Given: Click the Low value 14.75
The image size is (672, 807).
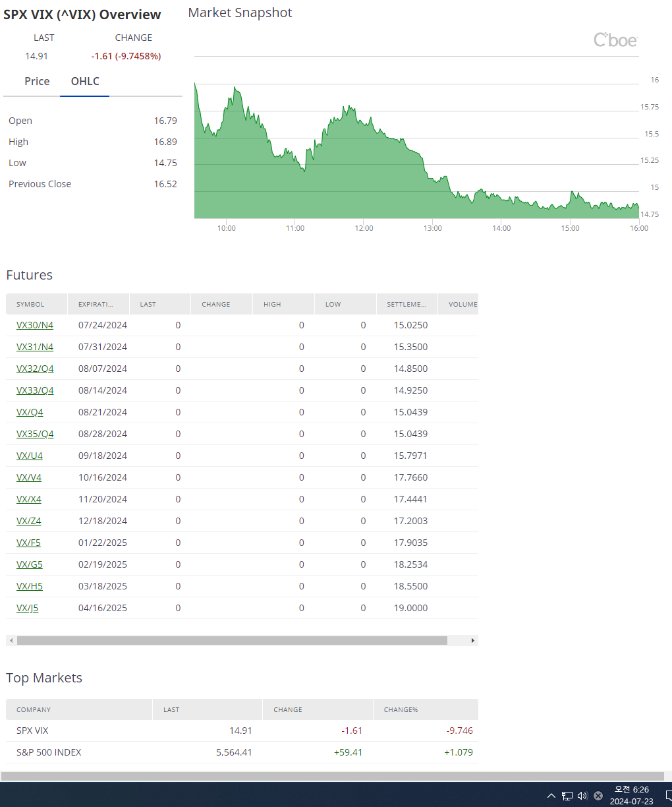Looking at the screenshot, I should [x=165, y=163].
